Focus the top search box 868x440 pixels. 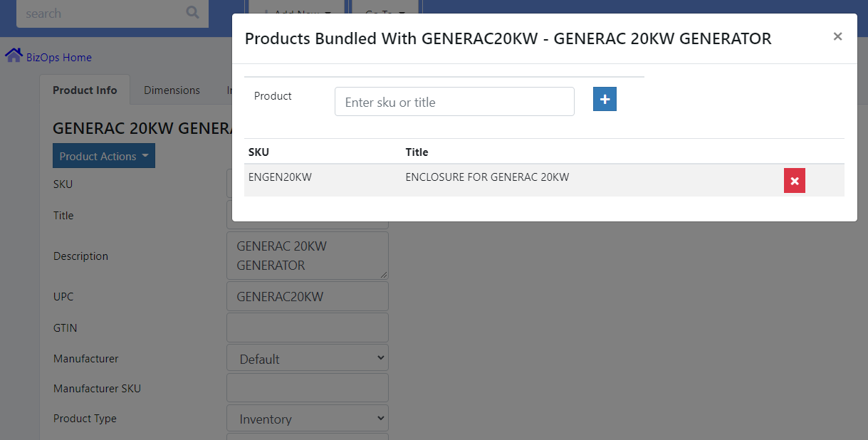[x=100, y=14]
